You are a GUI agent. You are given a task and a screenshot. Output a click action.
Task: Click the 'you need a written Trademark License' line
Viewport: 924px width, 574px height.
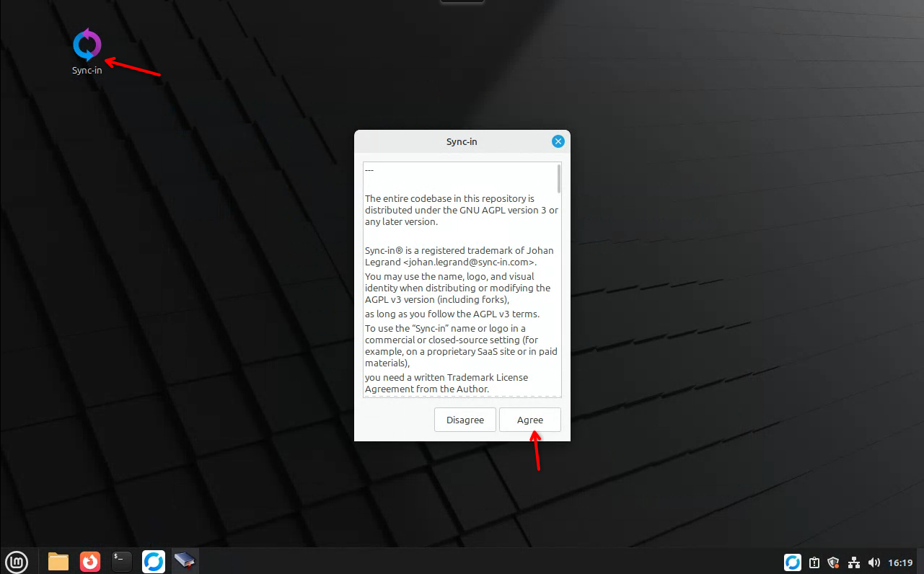point(446,377)
